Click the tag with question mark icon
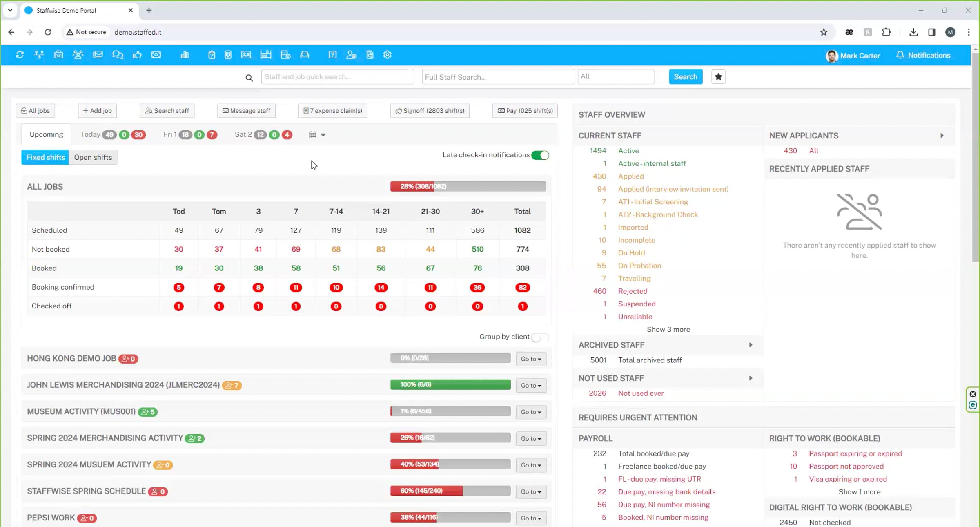Image resolution: width=980 pixels, height=527 pixels. (212, 55)
